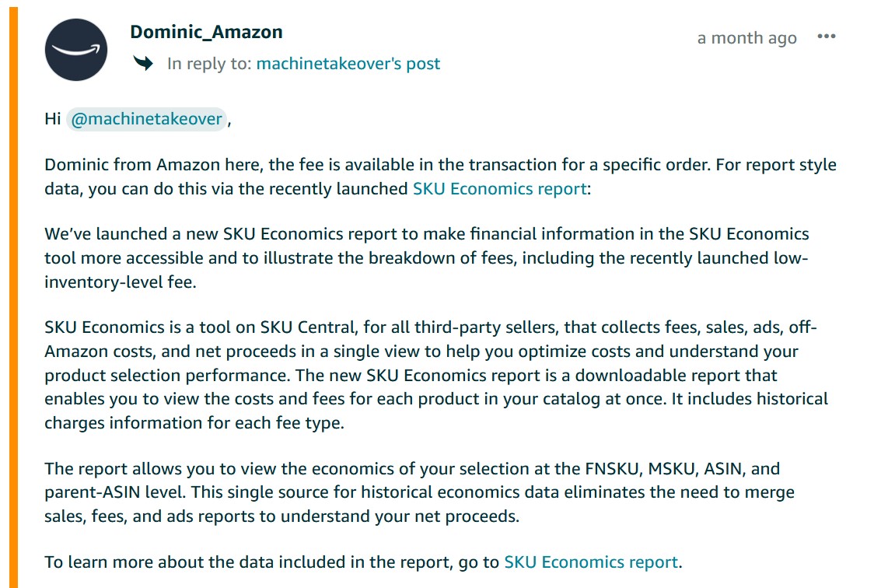Click the "a month ago" timestamp

pos(747,38)
